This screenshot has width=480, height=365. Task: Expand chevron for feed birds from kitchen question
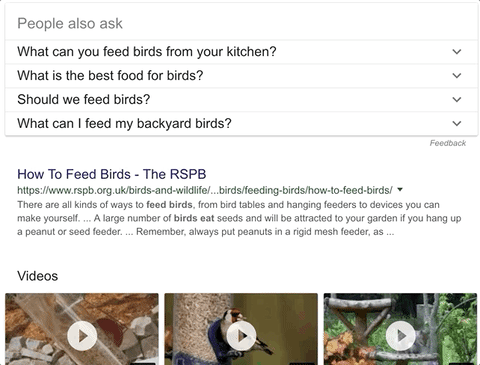[x=457, y=52]
